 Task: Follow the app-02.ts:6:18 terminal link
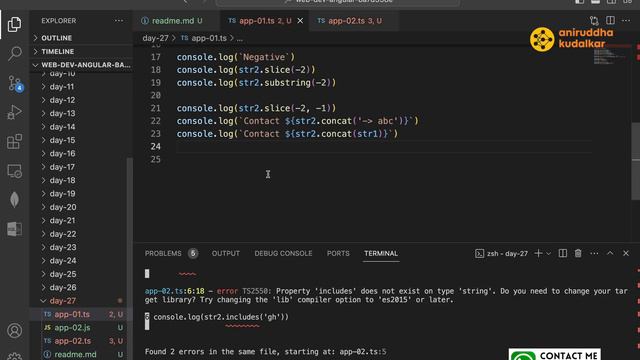175,291
